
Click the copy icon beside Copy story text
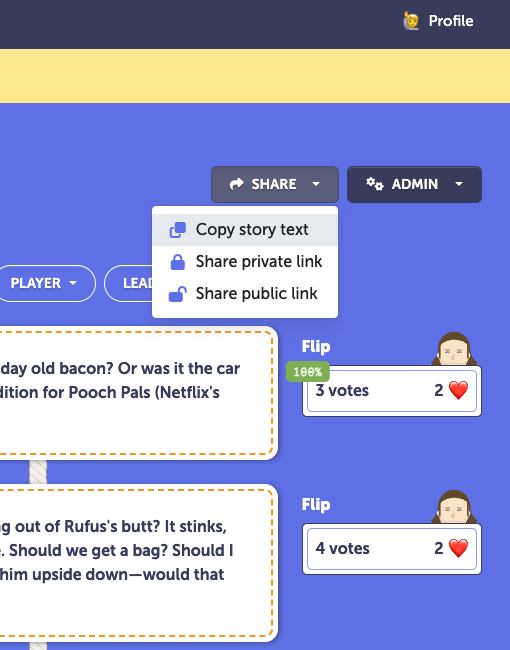(x=177, y=230)
